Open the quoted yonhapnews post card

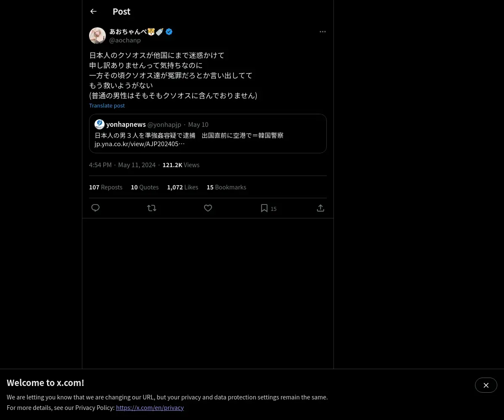[208, 134]
